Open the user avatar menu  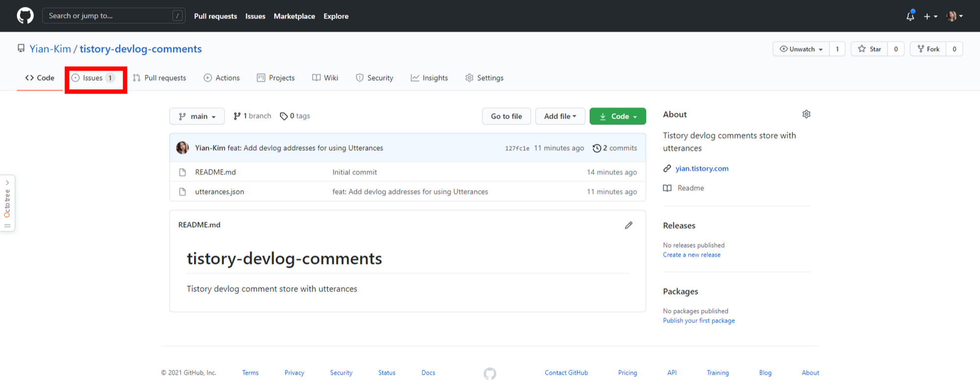(955, 16)
